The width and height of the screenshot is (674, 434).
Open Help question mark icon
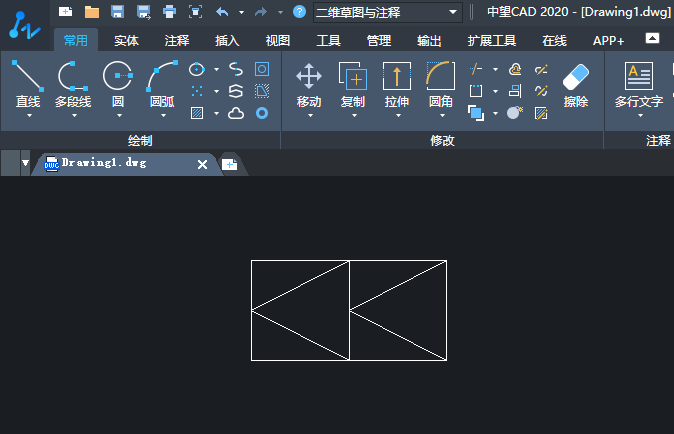click(x=299, y=12)
